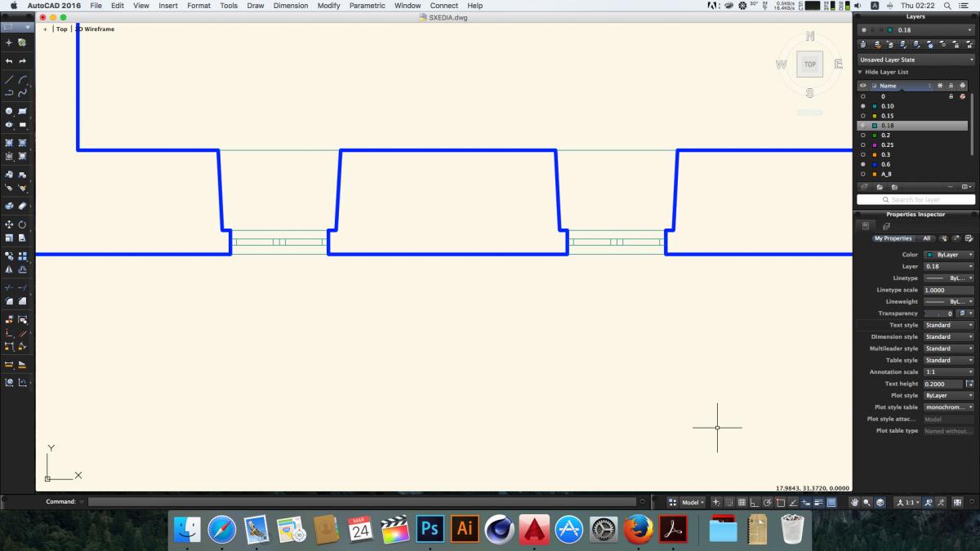The image size is (980, 551).
Task: Toggle Grid display in status bar
Action: click(x=741, y=502)
